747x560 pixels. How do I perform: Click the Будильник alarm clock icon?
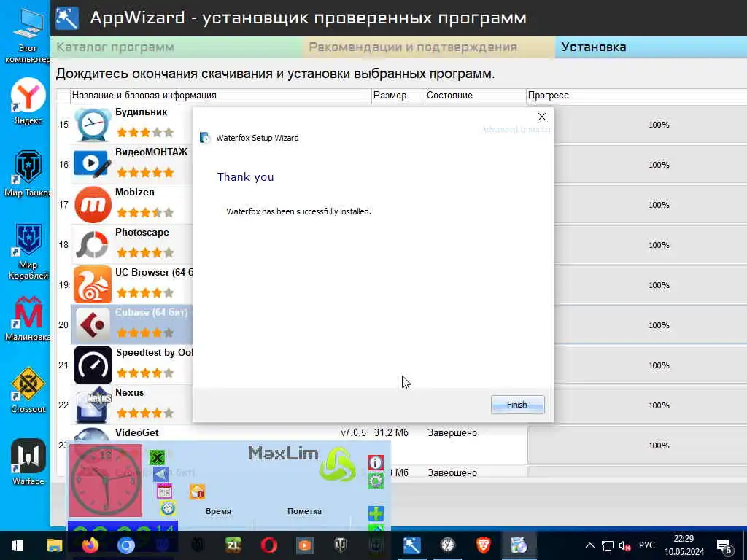click(x=93, y=125)
